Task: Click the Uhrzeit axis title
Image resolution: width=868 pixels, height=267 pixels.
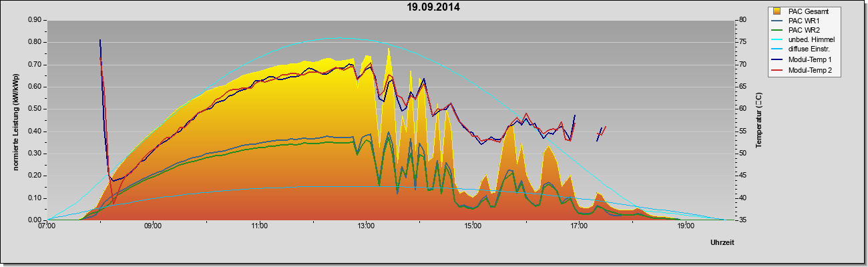Action: tap(722, 243)
